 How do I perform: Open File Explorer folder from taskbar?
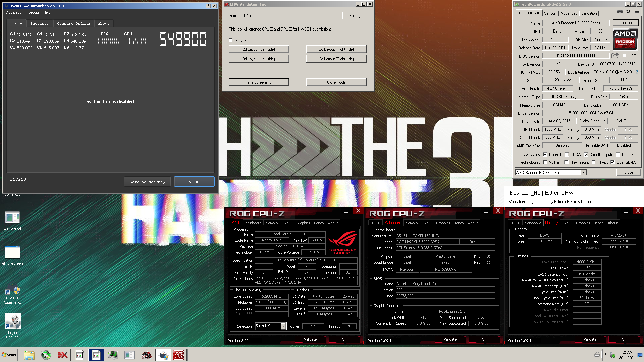29,355
